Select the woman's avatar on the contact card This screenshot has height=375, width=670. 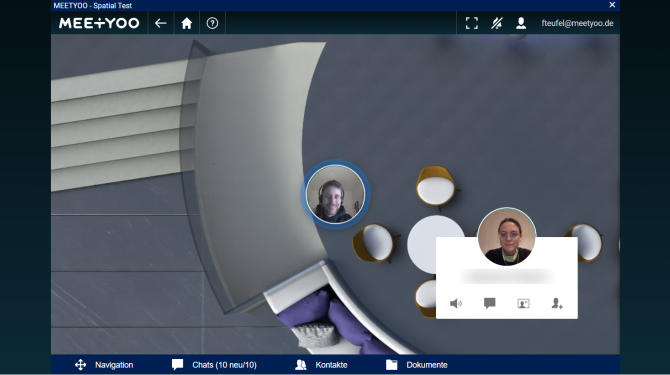coord(507,237)
